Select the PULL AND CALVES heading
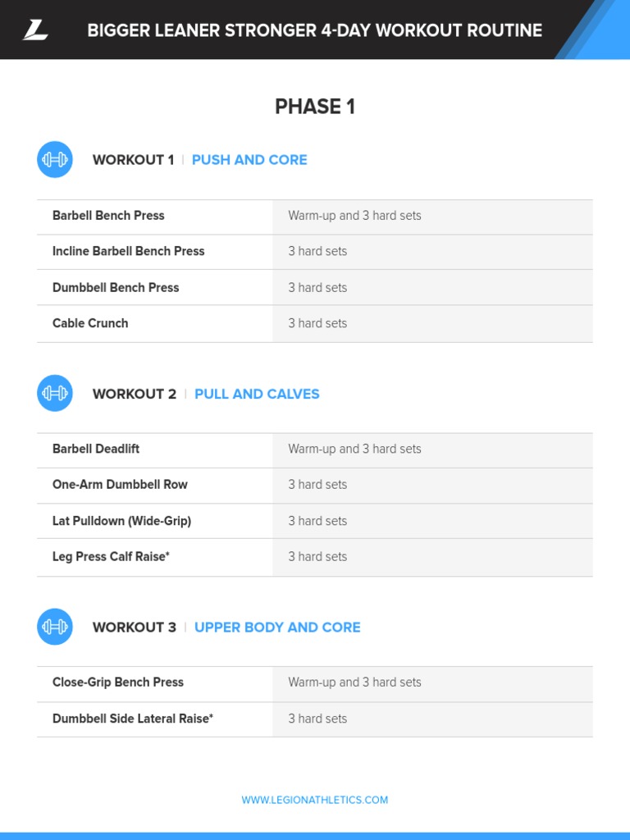The height and width of the screenshot is (840, 630). tap(257, 394)
